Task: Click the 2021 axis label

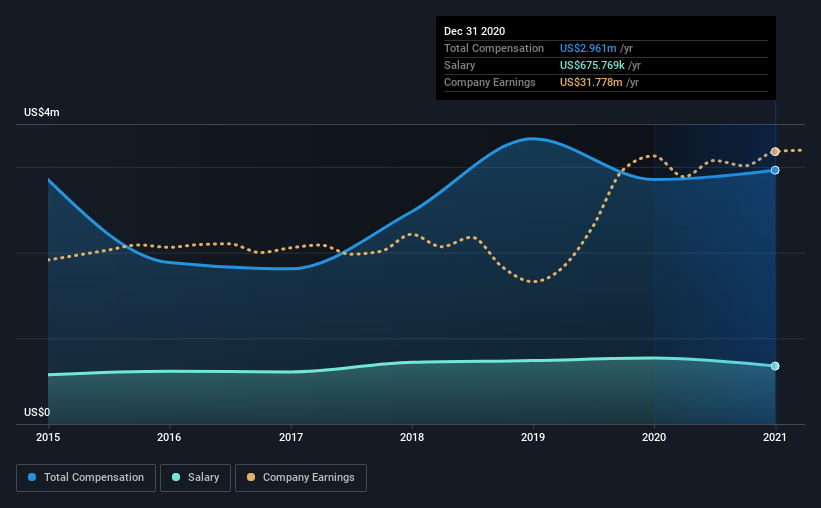Action: coord(775,437)
